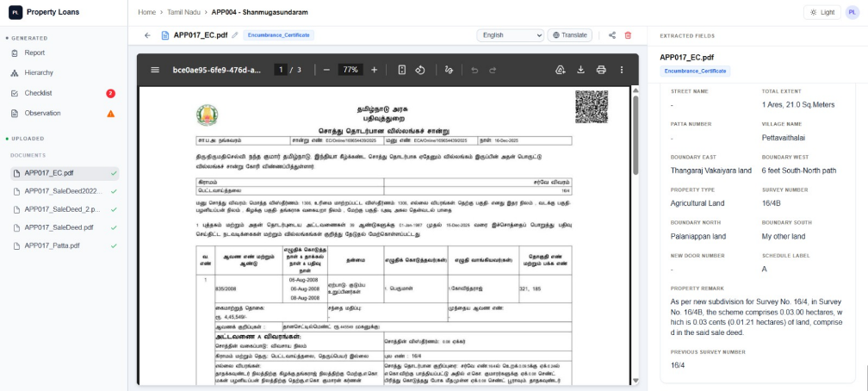Select APP017_Patta.pdf in documents list
This screenshot has width=868, height=391.
click(x=65, y=245)
